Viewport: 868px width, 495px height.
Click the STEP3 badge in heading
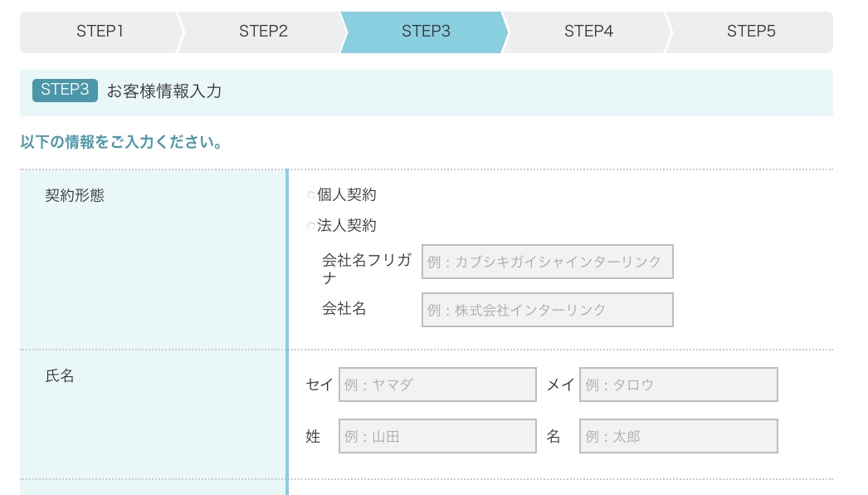(x=65, y=91)
